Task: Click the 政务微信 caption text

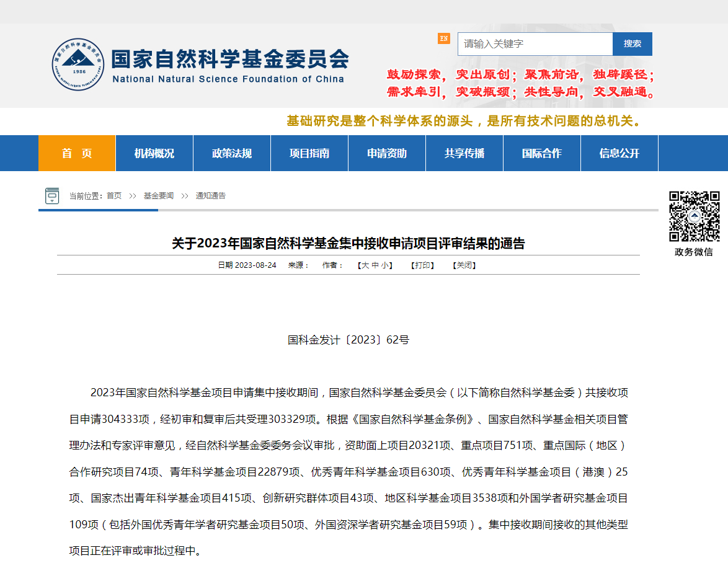Action: click(694, 252)
